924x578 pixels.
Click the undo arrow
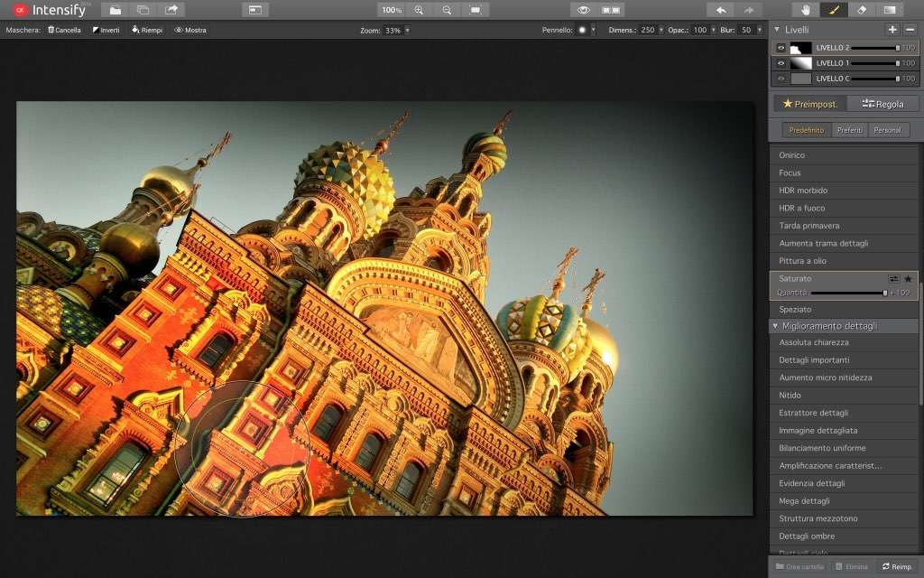point(720,10)
